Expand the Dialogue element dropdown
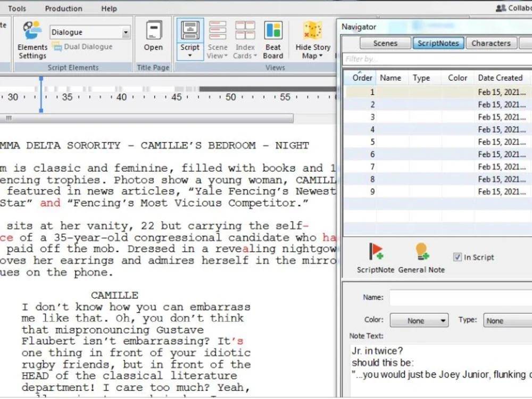This screenshot has width=532, height=399. pos(126,32)
